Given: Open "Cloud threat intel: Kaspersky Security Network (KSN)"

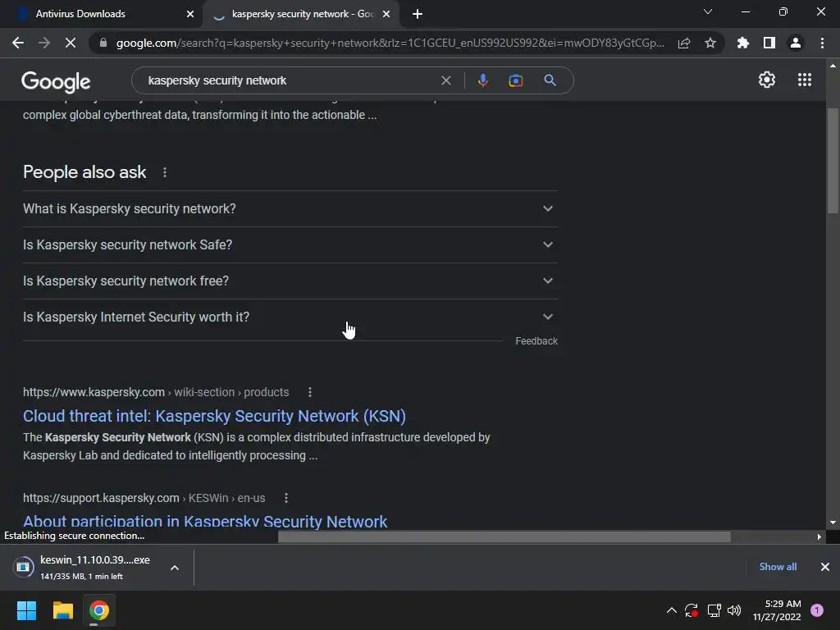Looking at the screenshot, I should pyautogui.click(x=214, y=416).
